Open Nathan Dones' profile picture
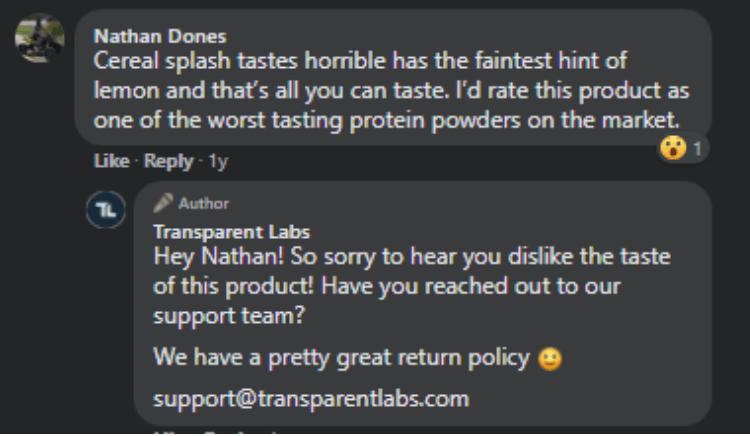The width and height of the screenshot is (750, 436). [40, 38]
